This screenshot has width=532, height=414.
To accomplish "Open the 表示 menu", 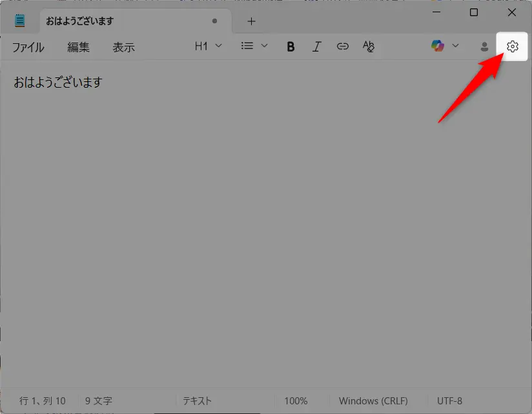I will pos(123,47).
